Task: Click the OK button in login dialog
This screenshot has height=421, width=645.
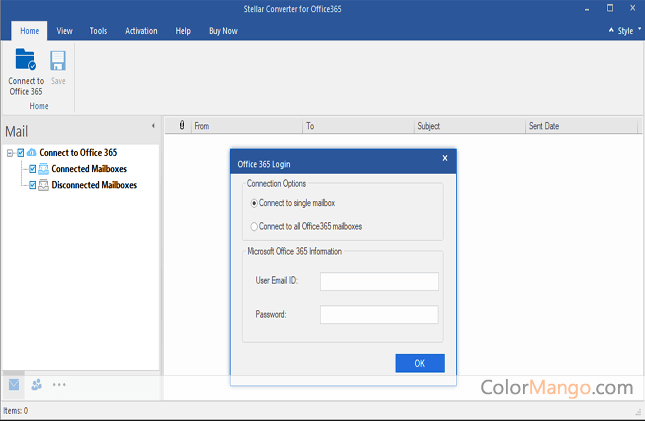Action: point(420,363)
